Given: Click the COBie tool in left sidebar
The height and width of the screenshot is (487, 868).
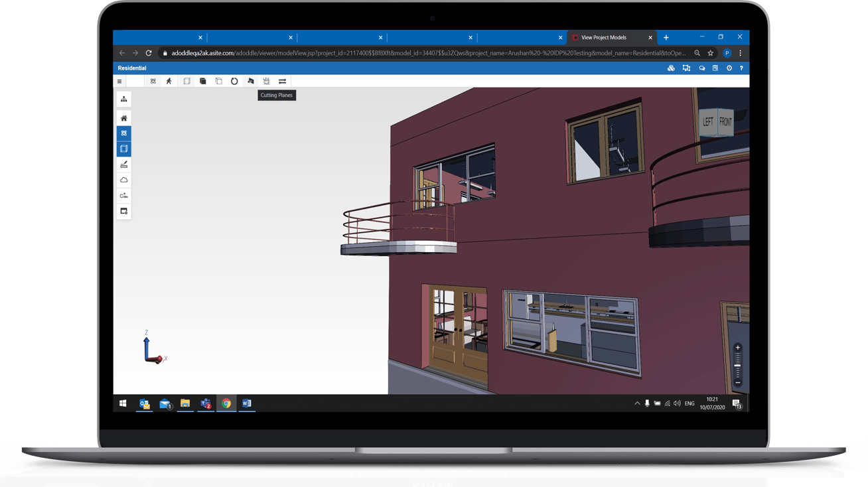Looking at the screenshot, I should pos(123,195).
